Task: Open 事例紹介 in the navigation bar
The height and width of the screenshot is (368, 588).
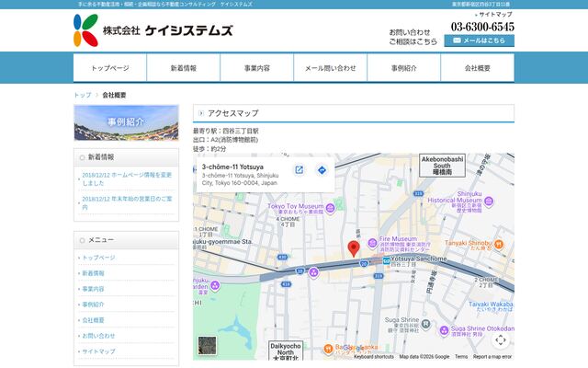Action: [x=404, y=68]
